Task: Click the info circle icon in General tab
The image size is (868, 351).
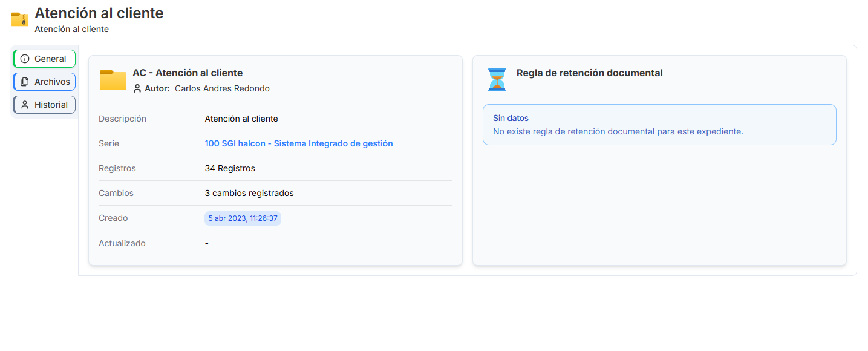Action: pos(25,59)
